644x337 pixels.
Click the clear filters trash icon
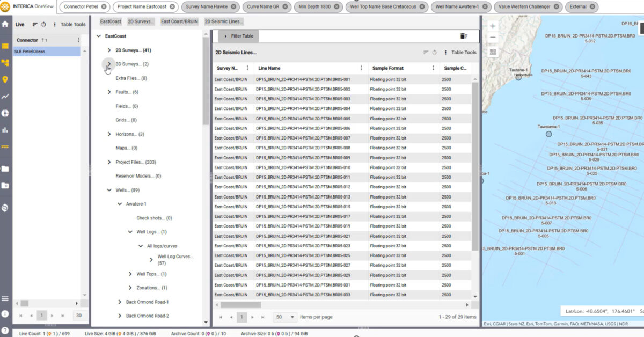tap(464, 36)
